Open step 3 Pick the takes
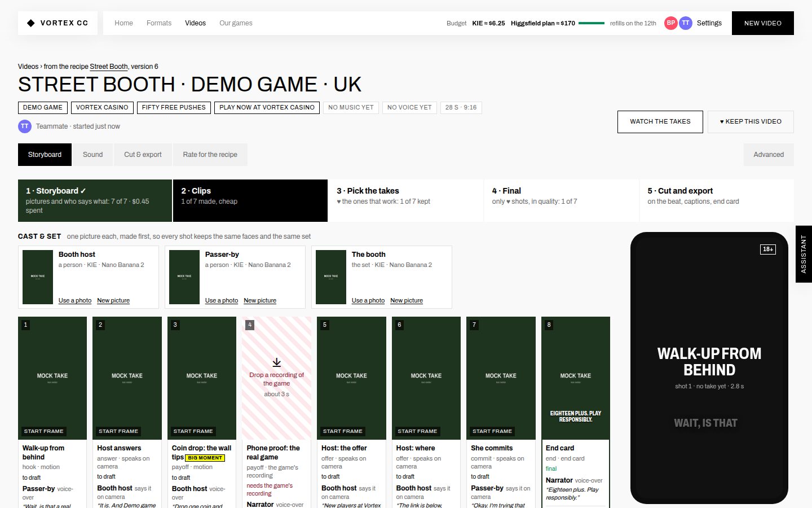This screenshot has width=812, height=508. [x=406, y=200]
